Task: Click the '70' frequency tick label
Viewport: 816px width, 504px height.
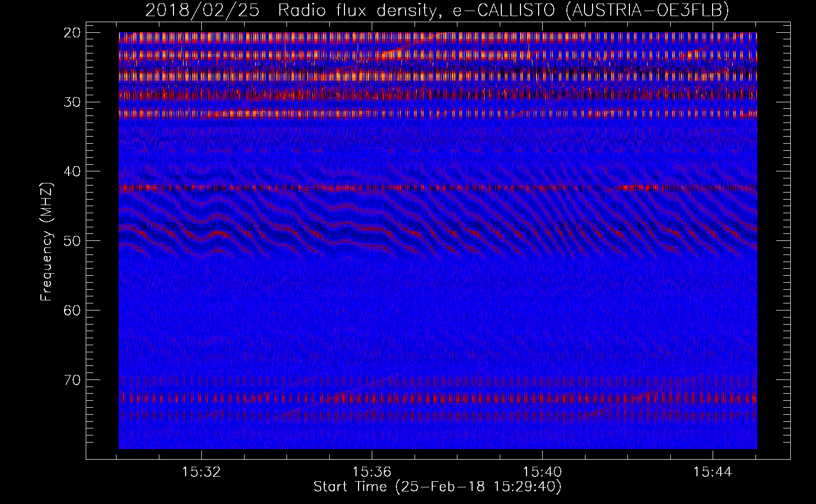Action: pos(73,380)
